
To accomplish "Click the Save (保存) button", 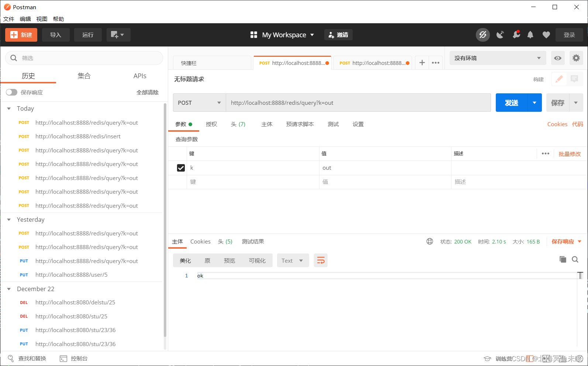I will pyautogui.click(x=558, y=103).
